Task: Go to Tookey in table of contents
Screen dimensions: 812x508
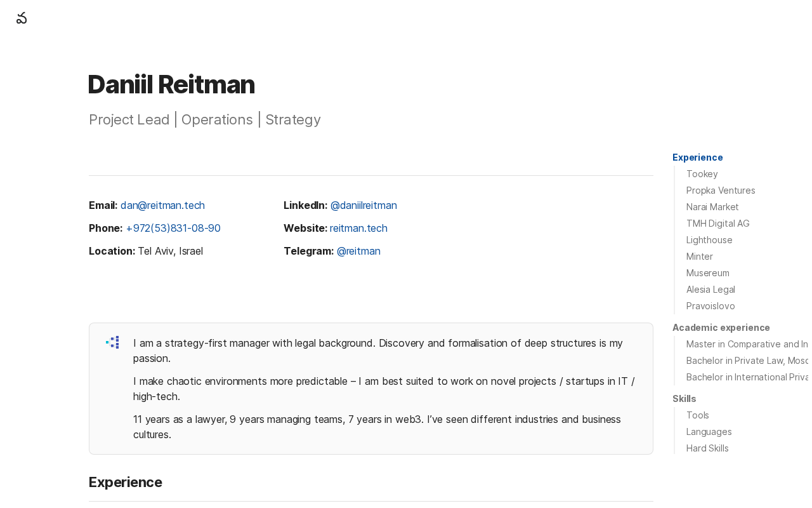Action: click(702, 174)
